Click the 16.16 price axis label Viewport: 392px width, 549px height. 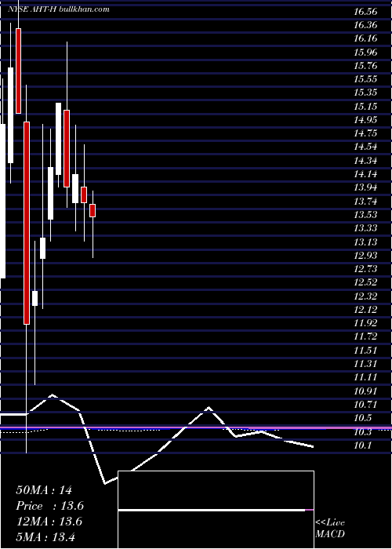tap(365, 38)
